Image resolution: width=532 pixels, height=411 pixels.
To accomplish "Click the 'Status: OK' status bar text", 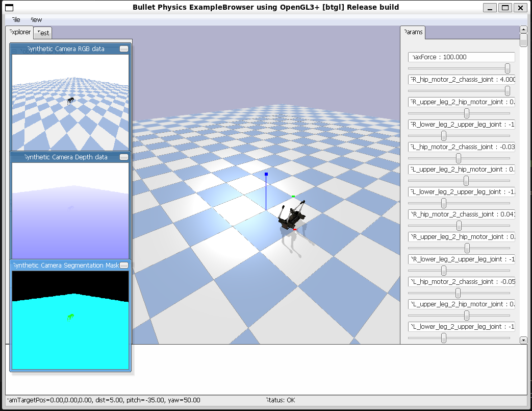I will click(x=280, y=400).
